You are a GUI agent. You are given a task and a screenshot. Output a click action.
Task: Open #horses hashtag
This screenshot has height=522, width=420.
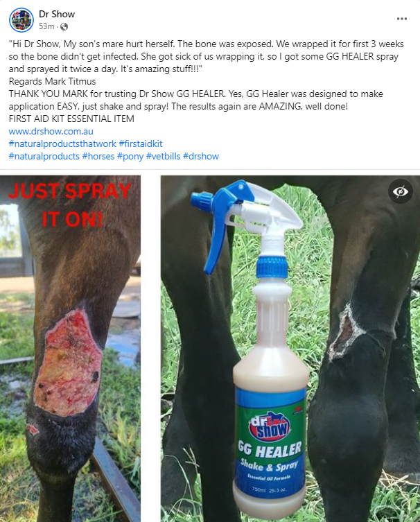(x=98, y=156)
